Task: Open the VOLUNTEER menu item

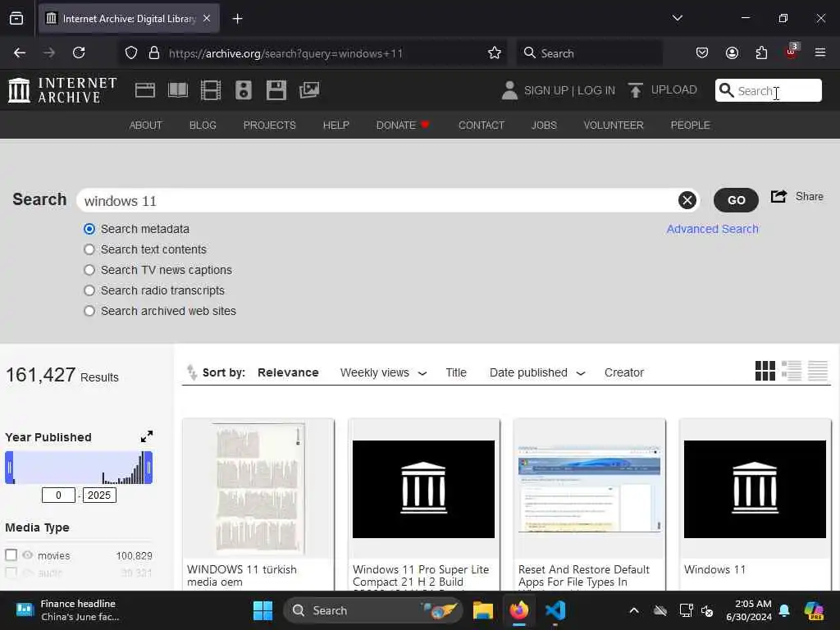Action: click(x=614, y=125)
